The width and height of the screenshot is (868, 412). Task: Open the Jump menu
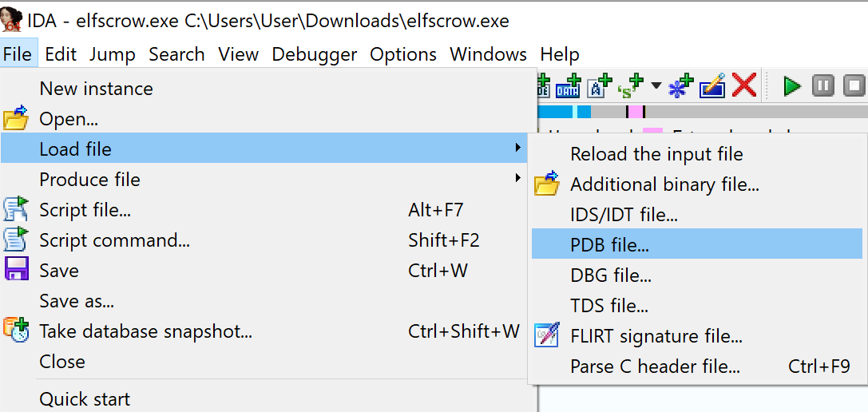pos(113,54)
